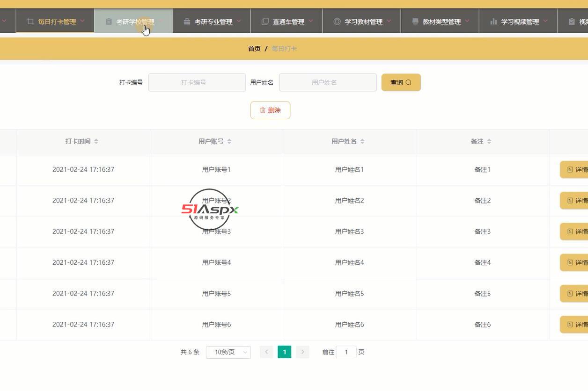
Task: Click the cell 用户姓名2
Action: click(x=349, y=201)
